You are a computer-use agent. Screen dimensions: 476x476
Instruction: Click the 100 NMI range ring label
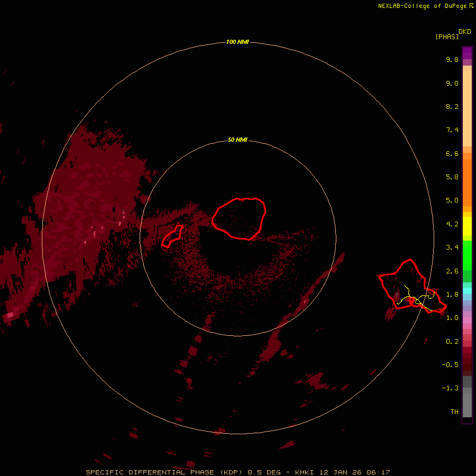(237, 42)
